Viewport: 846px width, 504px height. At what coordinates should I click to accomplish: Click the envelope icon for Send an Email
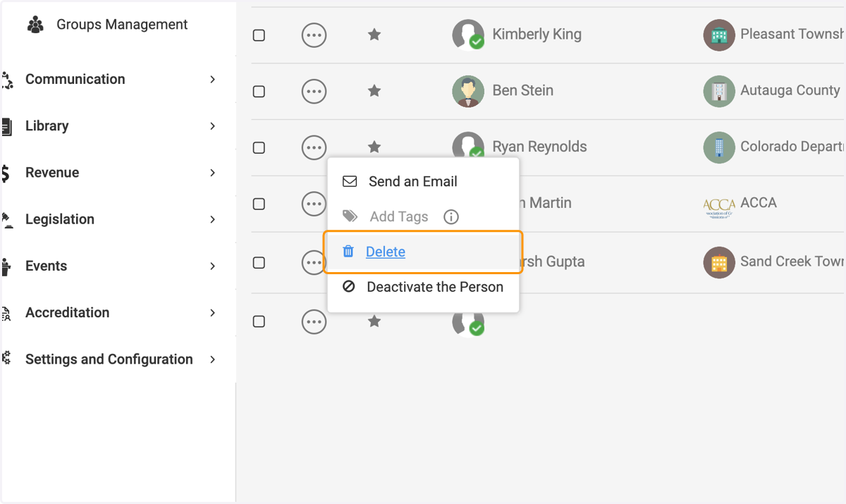click(350, 181)
